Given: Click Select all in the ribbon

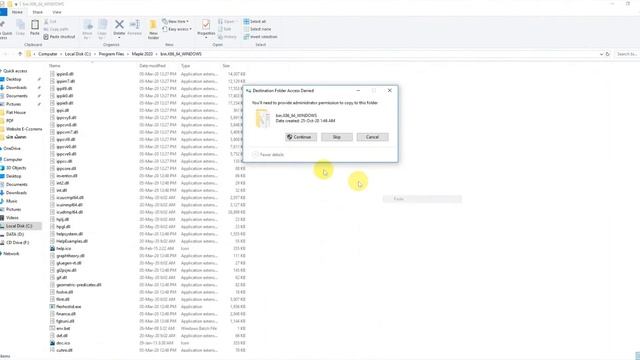Looking at the screenshot, I should (255, 21).
